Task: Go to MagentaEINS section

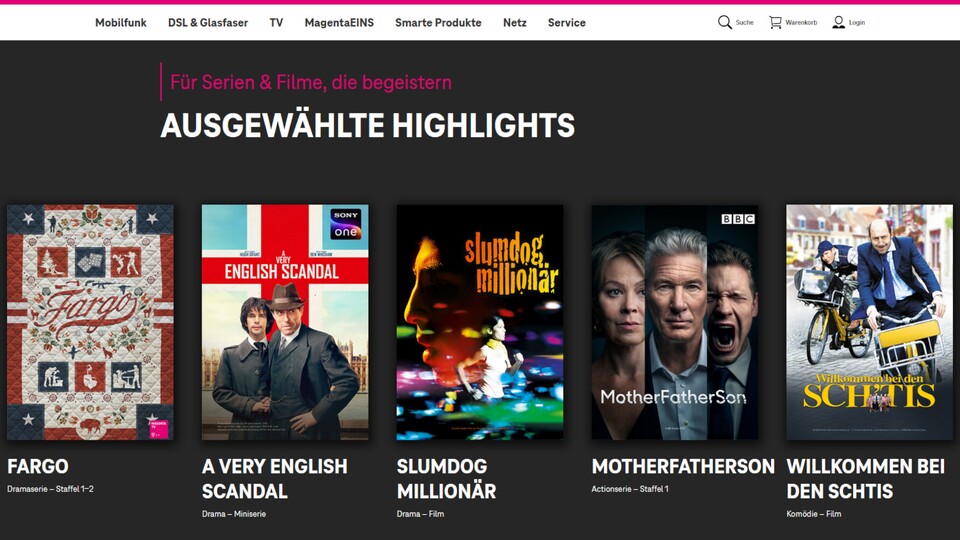Action: click(339, 23)
